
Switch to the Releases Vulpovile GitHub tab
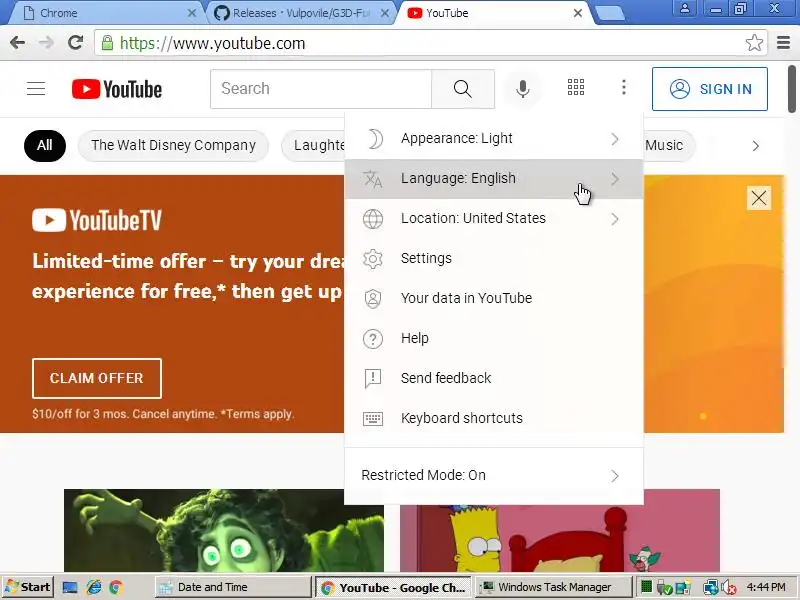(301, 13)
